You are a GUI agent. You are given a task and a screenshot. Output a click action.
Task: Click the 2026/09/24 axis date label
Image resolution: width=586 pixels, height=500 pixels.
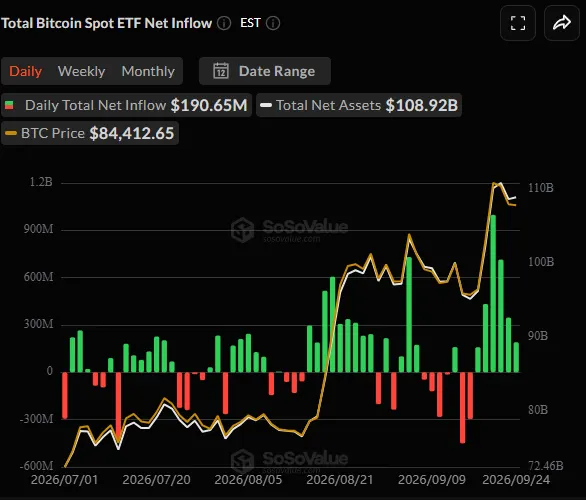pos(516,479)
